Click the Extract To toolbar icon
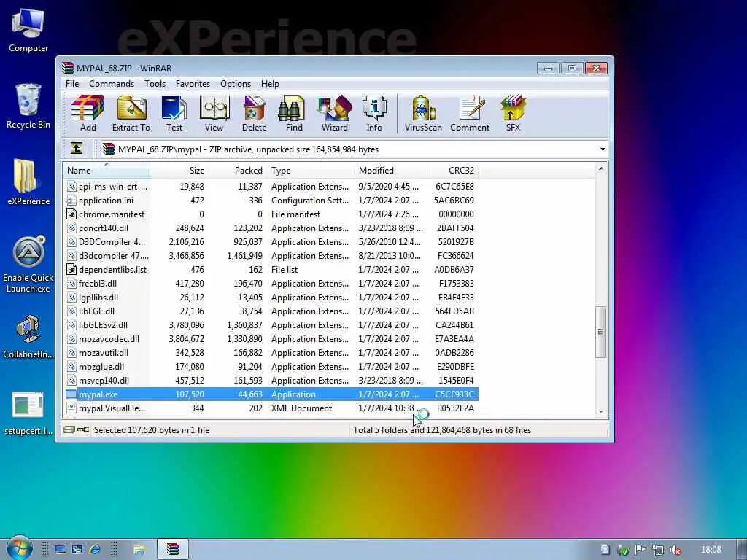Screen dimensions: 747x560 (x=131, y=113)
